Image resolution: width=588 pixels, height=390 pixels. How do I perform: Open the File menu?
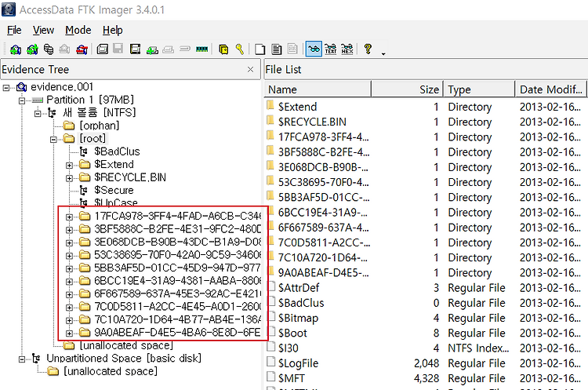click(14, 30)
